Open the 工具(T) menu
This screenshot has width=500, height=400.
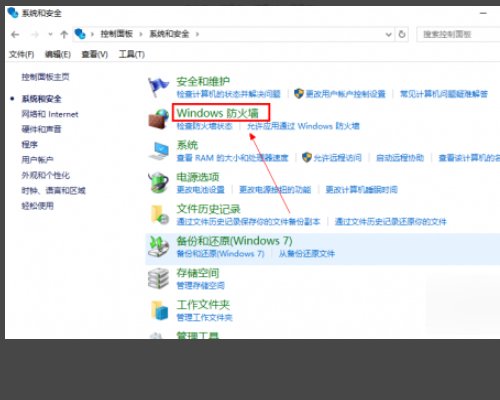[132, 54]
